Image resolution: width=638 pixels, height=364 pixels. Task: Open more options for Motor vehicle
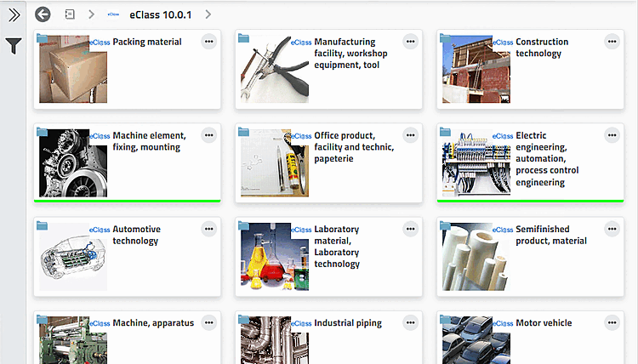(x=612, y=323)
